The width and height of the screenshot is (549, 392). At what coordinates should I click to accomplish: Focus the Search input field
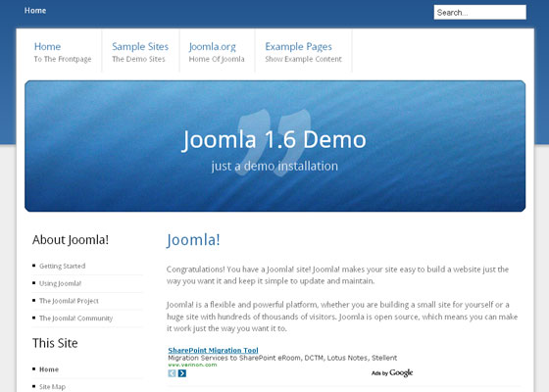point(479,12)
